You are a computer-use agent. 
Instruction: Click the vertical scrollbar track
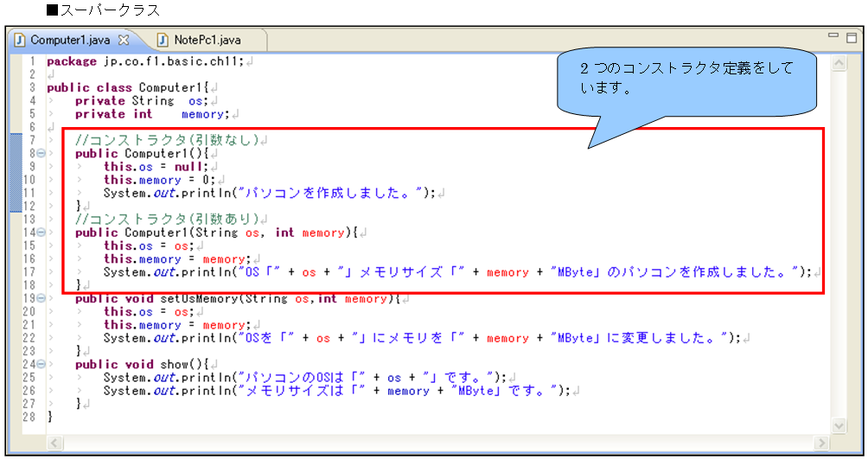coord(838,259)
